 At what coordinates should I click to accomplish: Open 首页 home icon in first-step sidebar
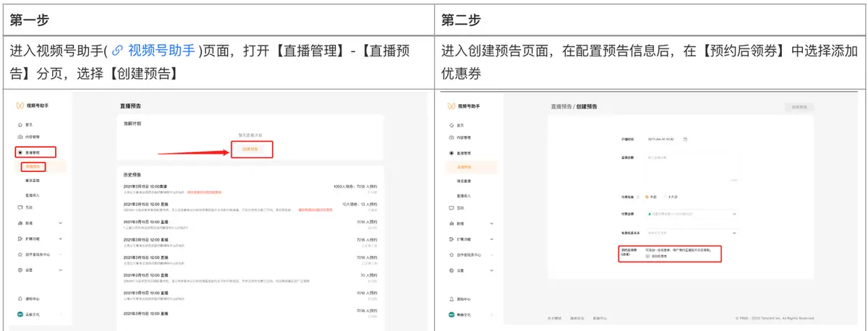click(x=20, y=125)
